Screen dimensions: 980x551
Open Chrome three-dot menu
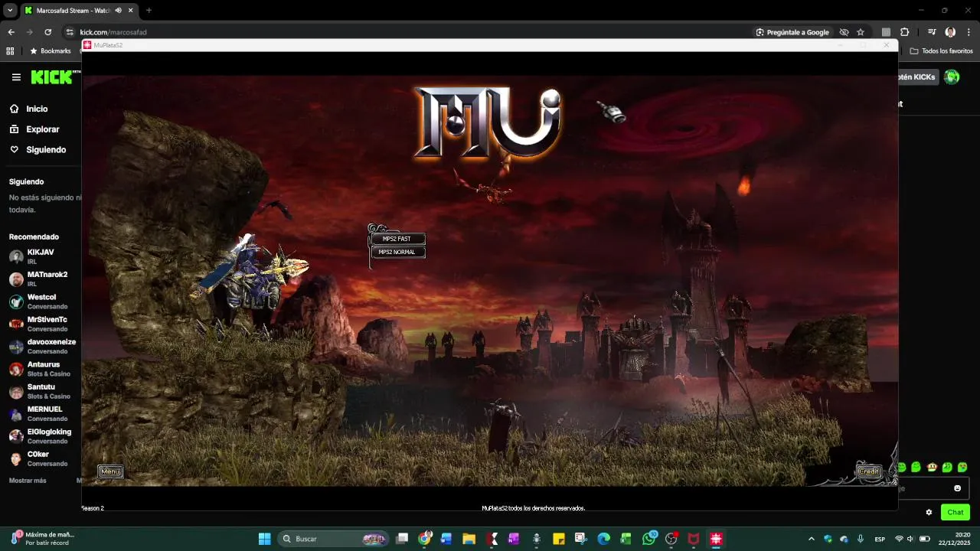[969, 32]
